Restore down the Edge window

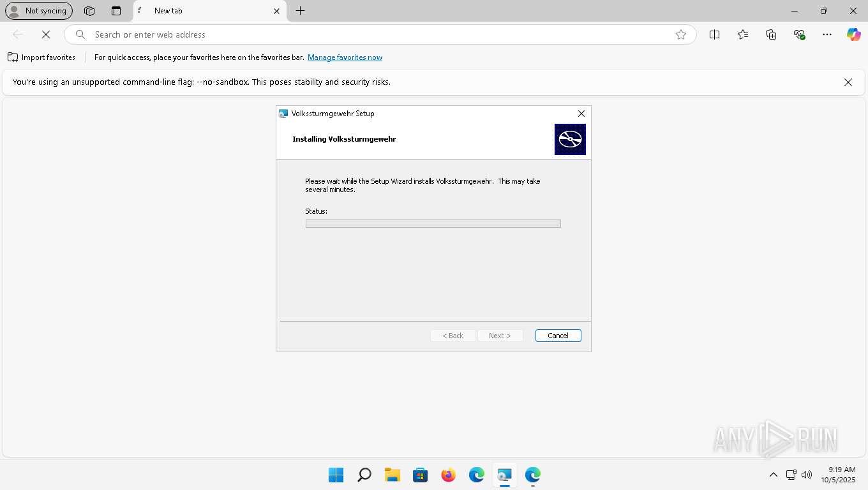pos(824,11)
